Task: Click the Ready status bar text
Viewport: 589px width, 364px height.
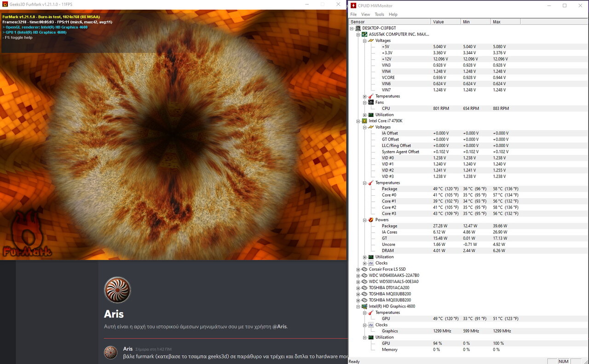Action: (354, 361)
